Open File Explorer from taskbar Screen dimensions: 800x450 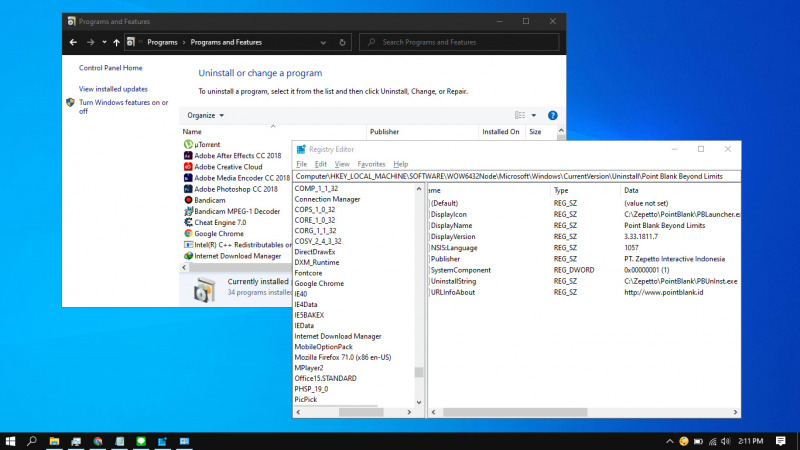click(54, 441)
